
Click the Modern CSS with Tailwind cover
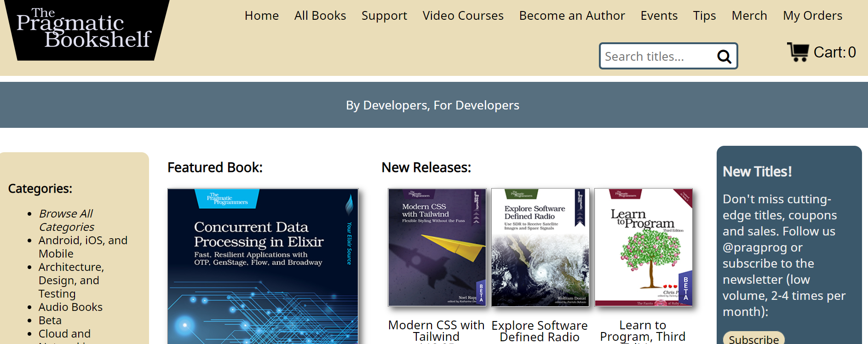click(437, 247)
